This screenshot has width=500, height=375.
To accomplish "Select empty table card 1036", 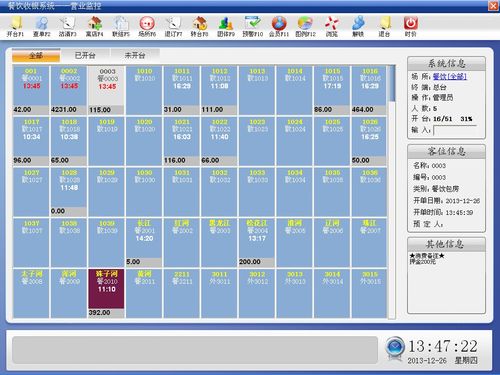I will [x=369, y=192].
